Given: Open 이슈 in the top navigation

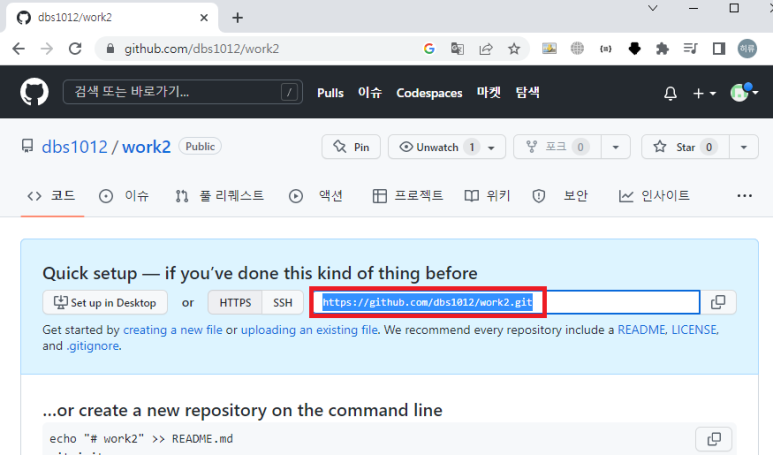Looking at the screenshot, I should pos(370,93).
